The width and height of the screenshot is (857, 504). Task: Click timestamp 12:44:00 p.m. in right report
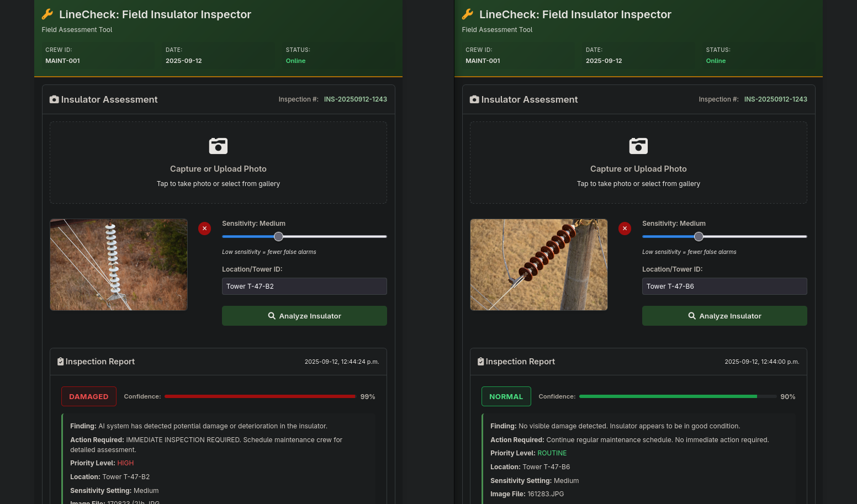tap(762, 362)
